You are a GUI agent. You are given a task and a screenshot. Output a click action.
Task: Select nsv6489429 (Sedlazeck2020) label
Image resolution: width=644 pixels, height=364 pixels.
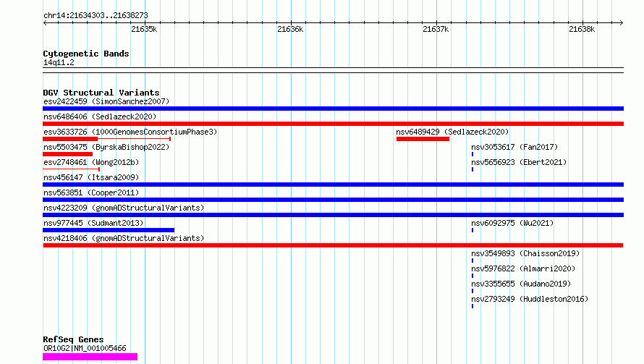(x=452, y=132)
